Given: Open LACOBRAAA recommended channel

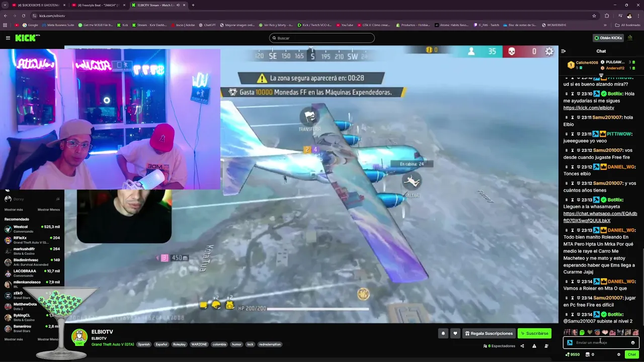Looking at the screenshot, I should [x=32, y=273].
